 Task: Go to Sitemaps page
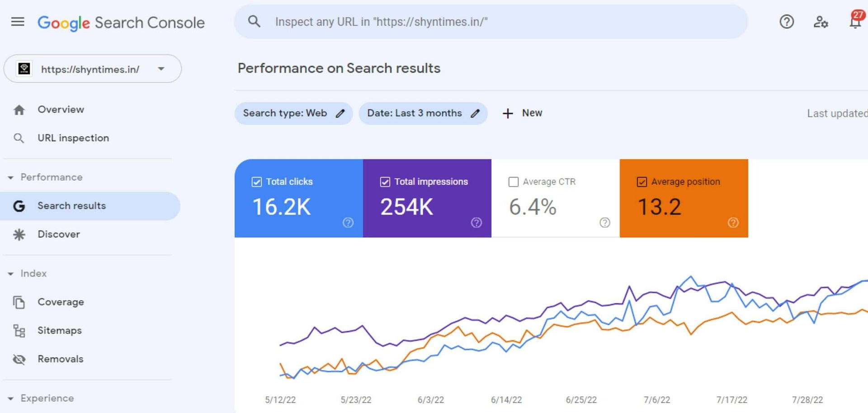59,331
